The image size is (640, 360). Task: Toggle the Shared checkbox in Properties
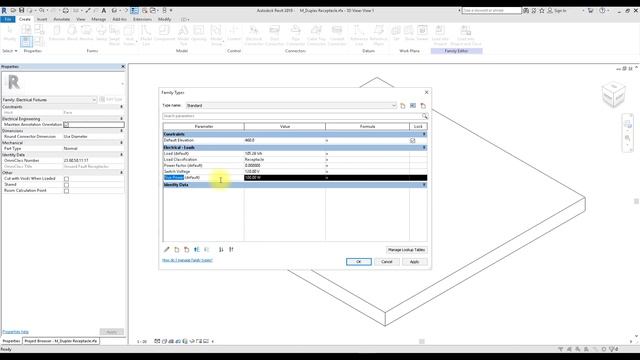[x=66, y=185]
